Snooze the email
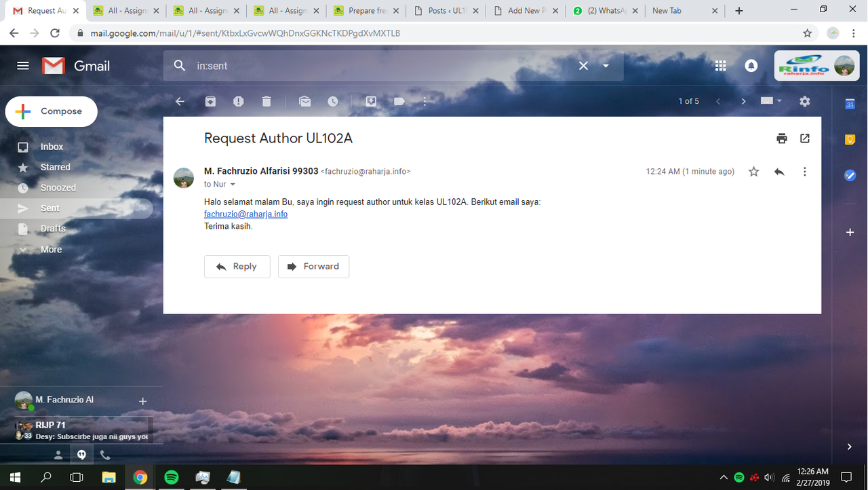The height and width of the screenshot is (490, 868). click(332, 100)
